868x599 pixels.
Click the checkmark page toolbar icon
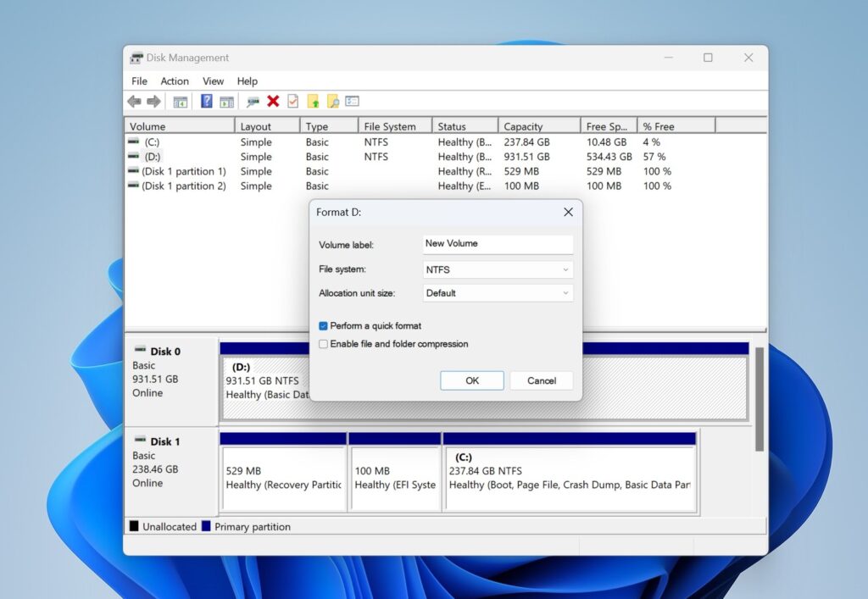pos(292,101)
